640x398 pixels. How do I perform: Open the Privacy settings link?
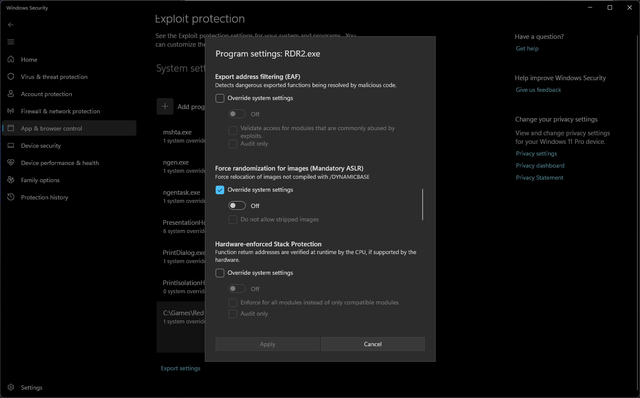coord(536,153)
